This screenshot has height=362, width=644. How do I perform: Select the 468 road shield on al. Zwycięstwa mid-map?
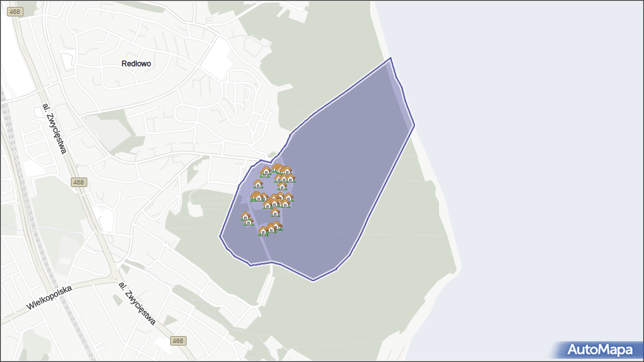pyautogui.click(x=78, y=182)
